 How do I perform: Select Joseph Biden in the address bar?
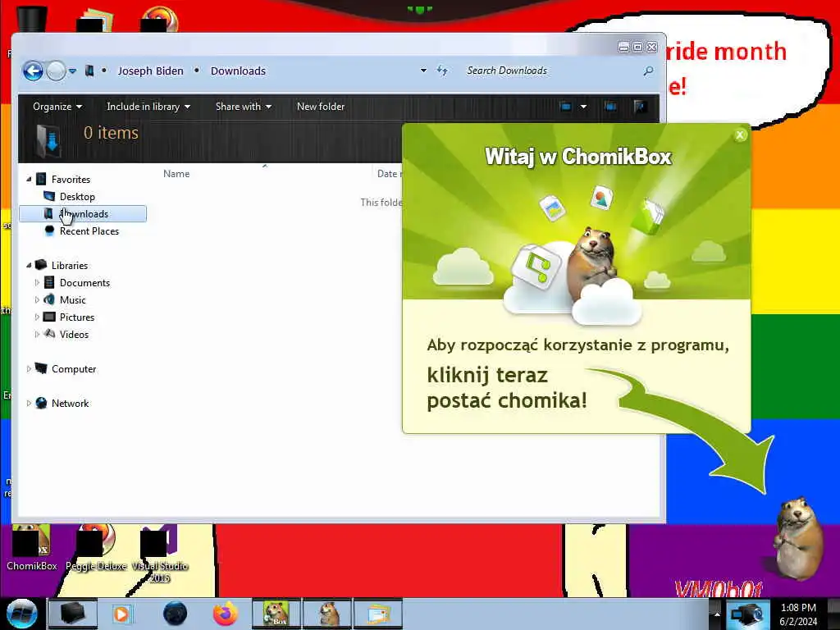coord(151,71)
